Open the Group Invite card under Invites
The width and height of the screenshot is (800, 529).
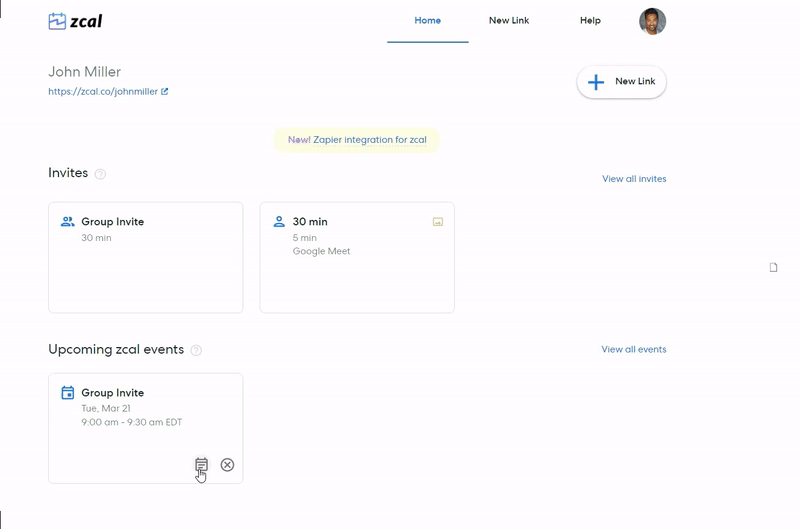coord(145,258)
